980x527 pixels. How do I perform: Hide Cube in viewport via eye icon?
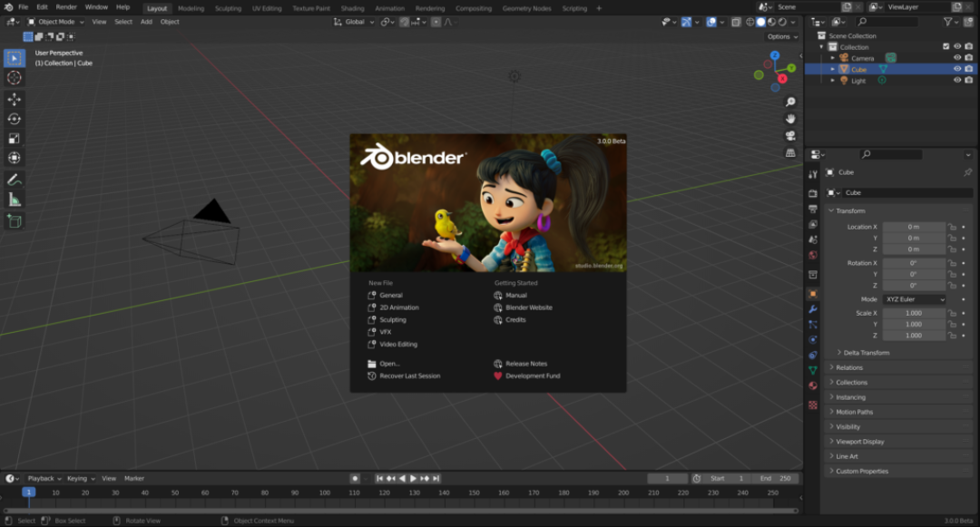point(957,69)
